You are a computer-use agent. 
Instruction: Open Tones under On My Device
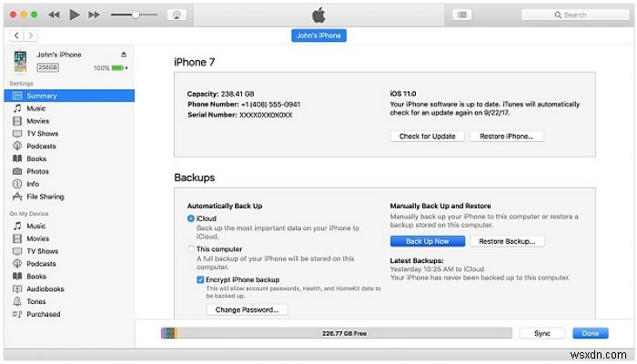69,301
